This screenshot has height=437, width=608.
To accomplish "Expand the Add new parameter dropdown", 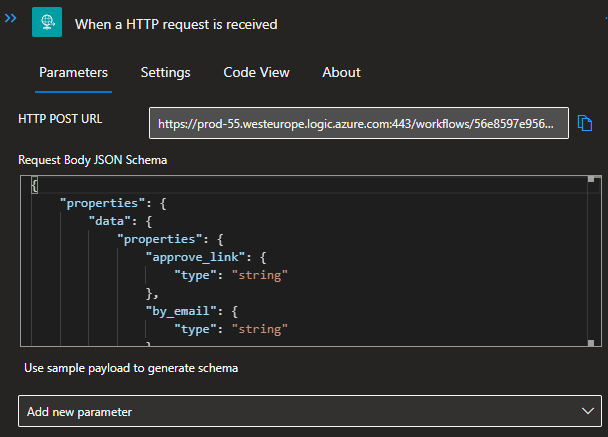I will click(x=310, y=411).
